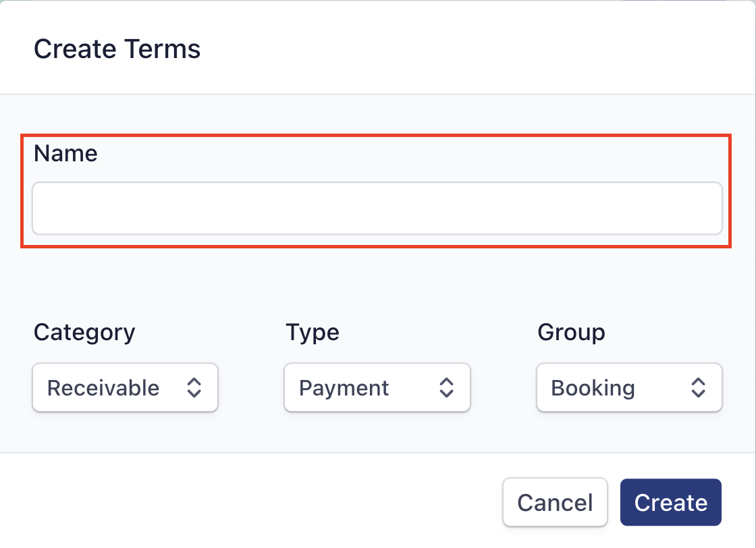Select the Payment value text

tap(344, 388)
